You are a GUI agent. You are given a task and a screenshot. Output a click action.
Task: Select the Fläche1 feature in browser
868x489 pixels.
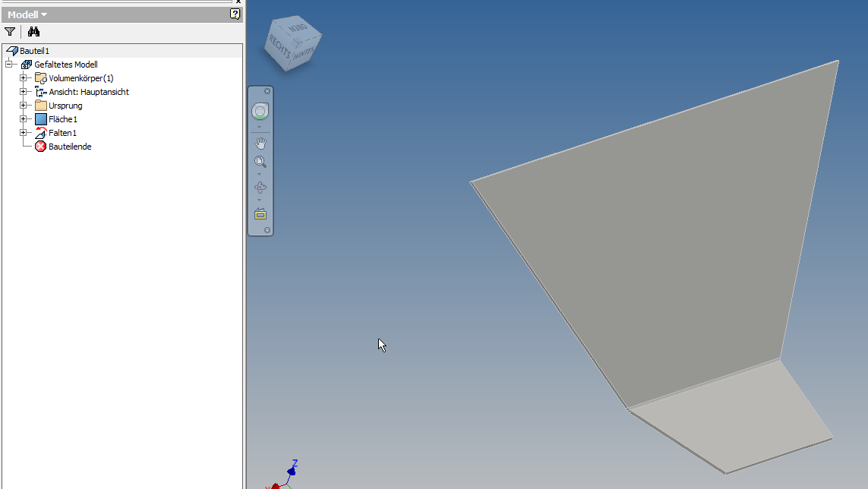pos(64,118)
